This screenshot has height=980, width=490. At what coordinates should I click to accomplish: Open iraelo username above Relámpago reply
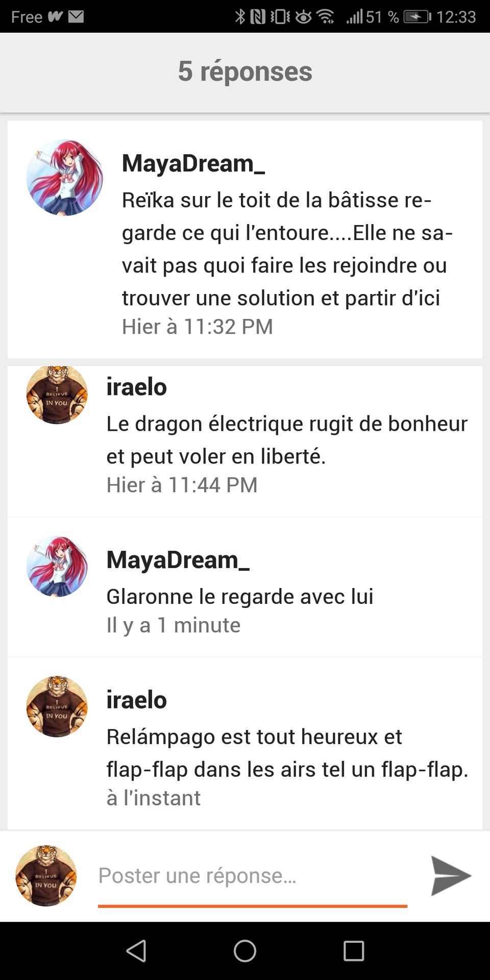pyautogui.click(x=136, y=700)
